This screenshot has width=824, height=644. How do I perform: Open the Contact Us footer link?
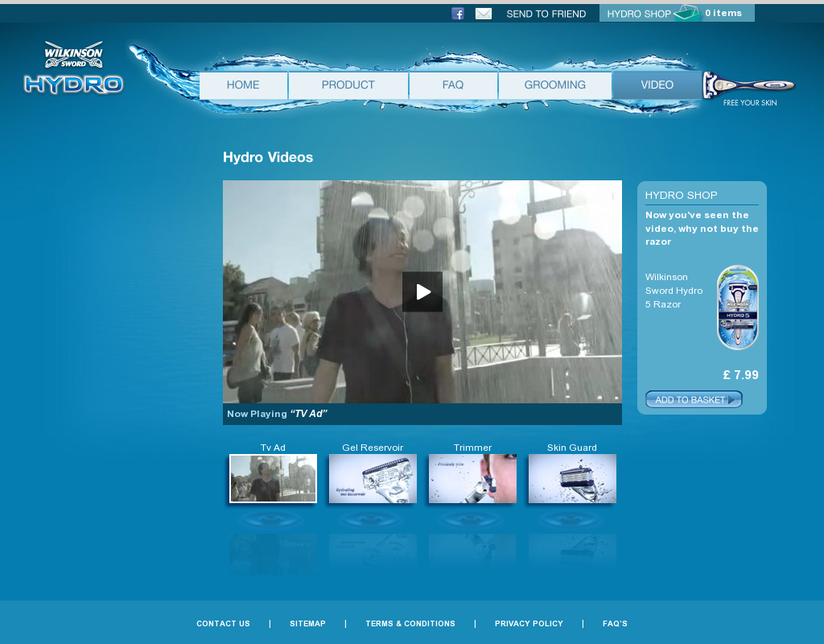(224, 624)
